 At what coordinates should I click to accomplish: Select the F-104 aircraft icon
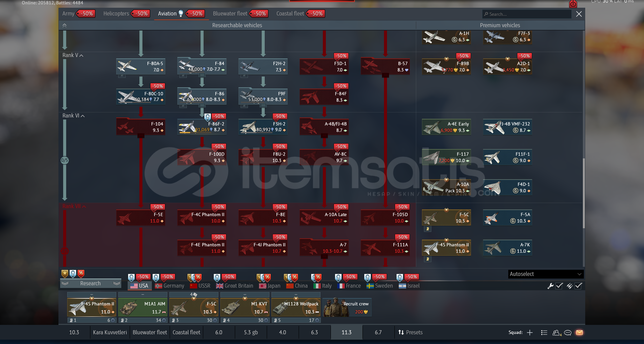pos(140,127)
